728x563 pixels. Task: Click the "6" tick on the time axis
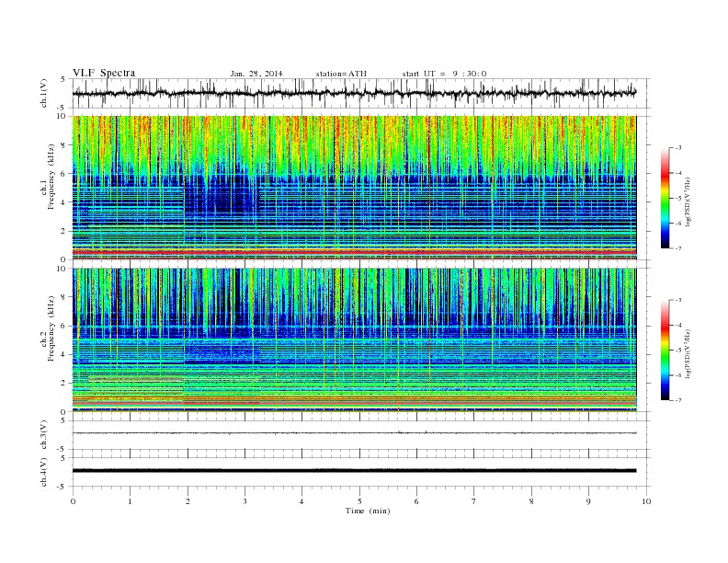[x=417, y=501]
